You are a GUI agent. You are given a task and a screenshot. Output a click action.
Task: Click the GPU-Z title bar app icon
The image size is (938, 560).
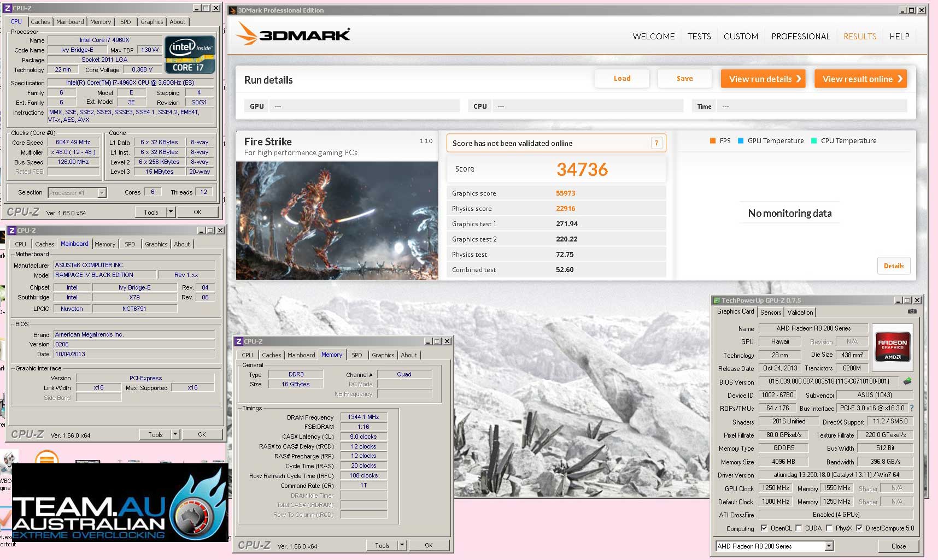point(716,300)
